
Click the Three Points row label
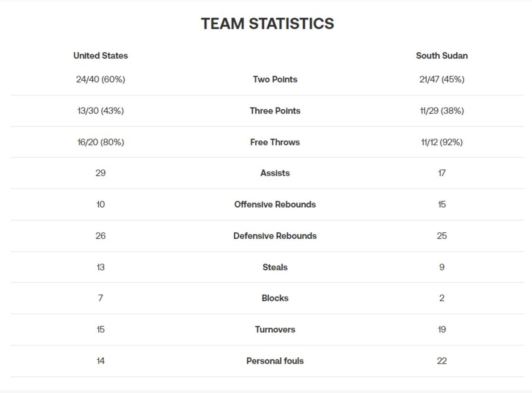coord(275,111)
